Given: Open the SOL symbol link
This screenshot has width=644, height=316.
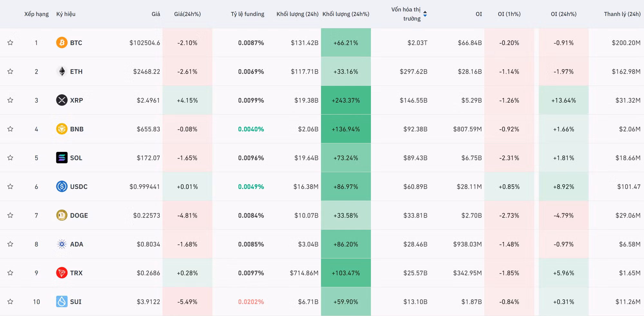Looking at the screenshot, I should tap(76, 158).
